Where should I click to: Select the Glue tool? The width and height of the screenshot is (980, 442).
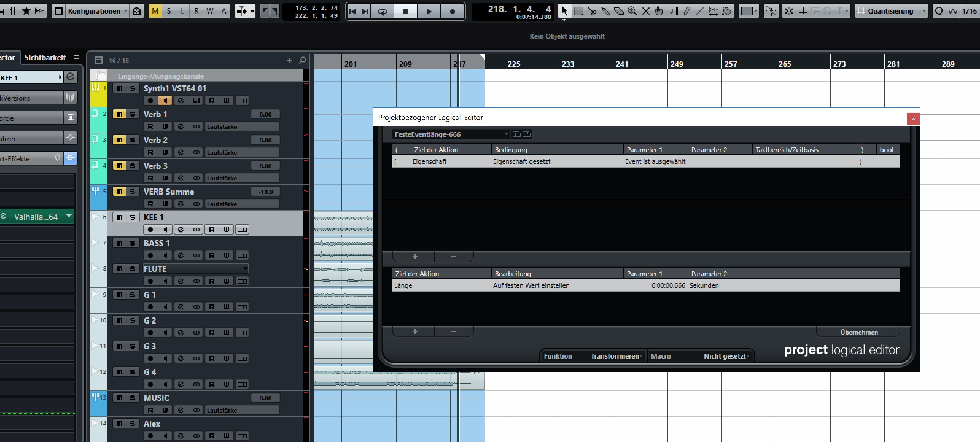click(605, 11)
